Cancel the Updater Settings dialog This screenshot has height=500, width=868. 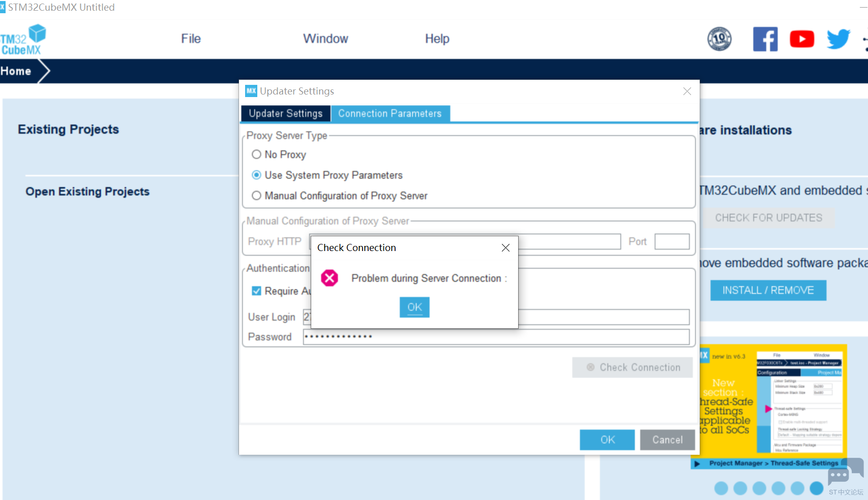click(x=668, y=440)
